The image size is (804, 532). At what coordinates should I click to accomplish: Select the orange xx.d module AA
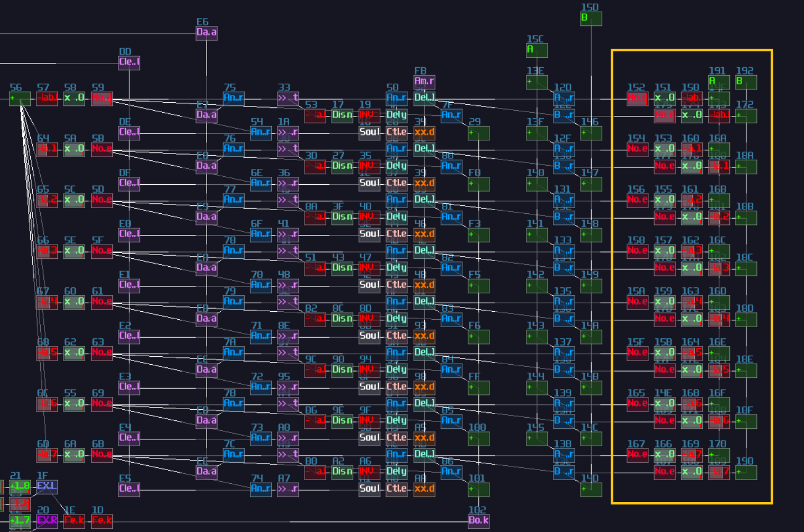[x=424, y=489]
